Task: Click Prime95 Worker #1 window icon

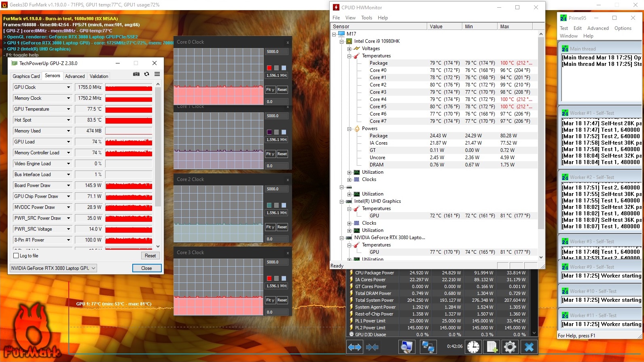Action: pos(565,113)
